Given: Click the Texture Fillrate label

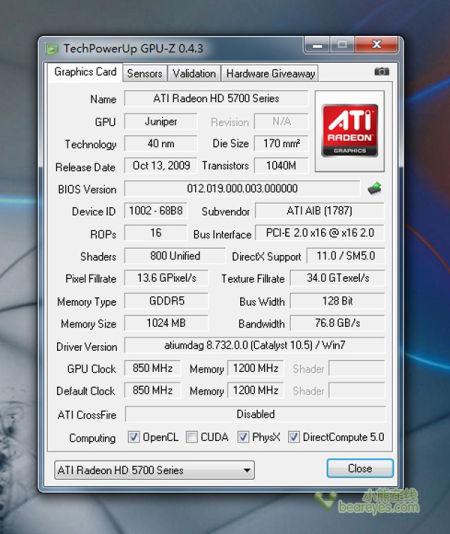Looking at the screenshot, I should point(253,279).
